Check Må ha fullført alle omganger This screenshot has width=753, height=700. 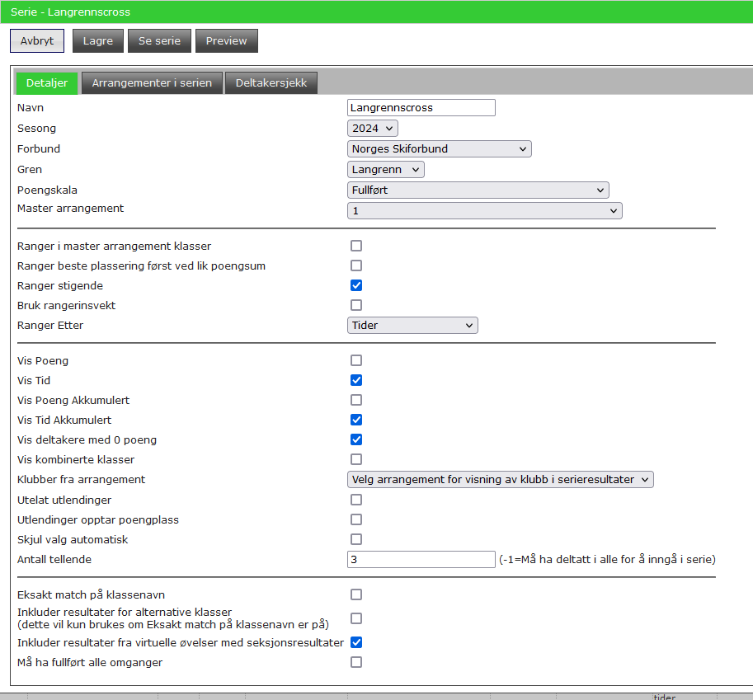pyautogui.click(x=356, y=662)
